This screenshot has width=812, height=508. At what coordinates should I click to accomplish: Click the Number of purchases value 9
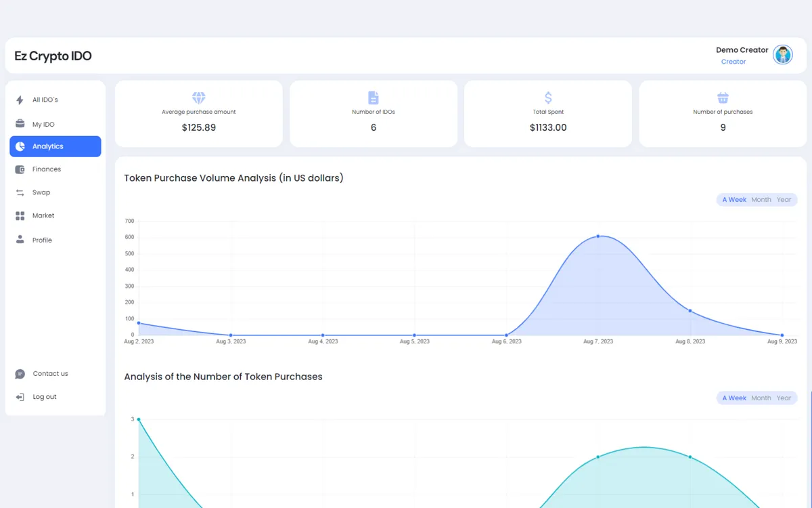(x=723, y=127)
